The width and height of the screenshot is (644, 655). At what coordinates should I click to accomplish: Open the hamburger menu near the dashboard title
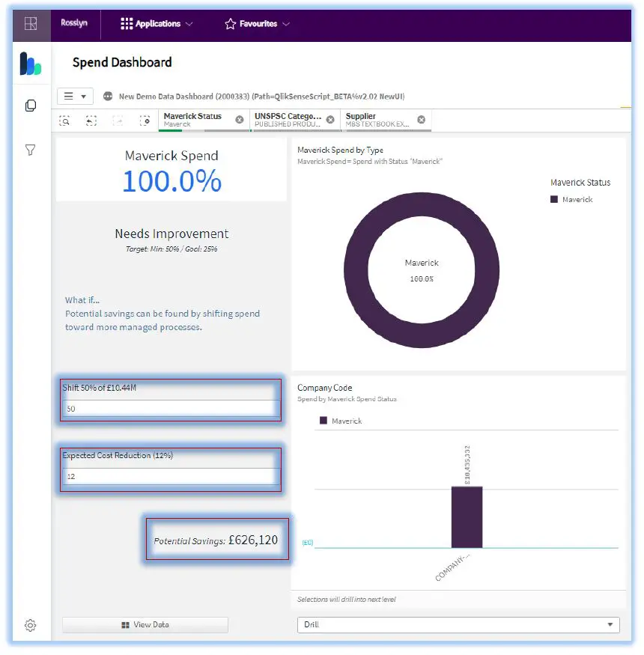tap(67, 96)
